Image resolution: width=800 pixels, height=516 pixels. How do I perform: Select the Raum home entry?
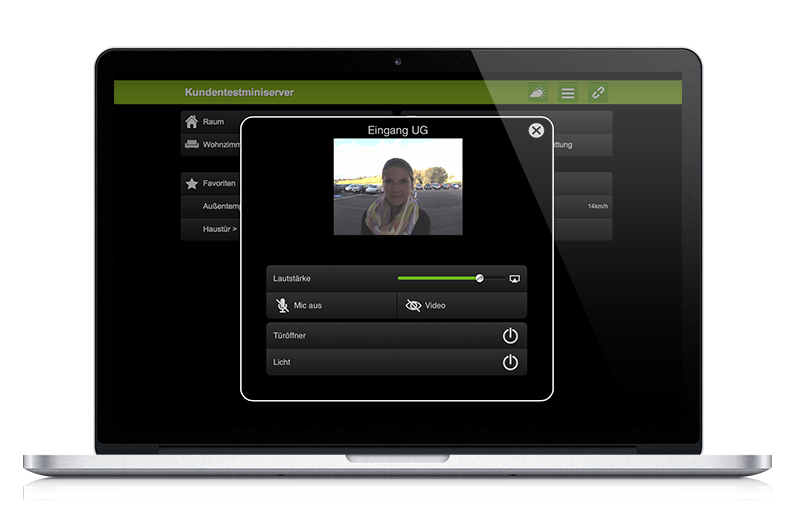(212, 121)
